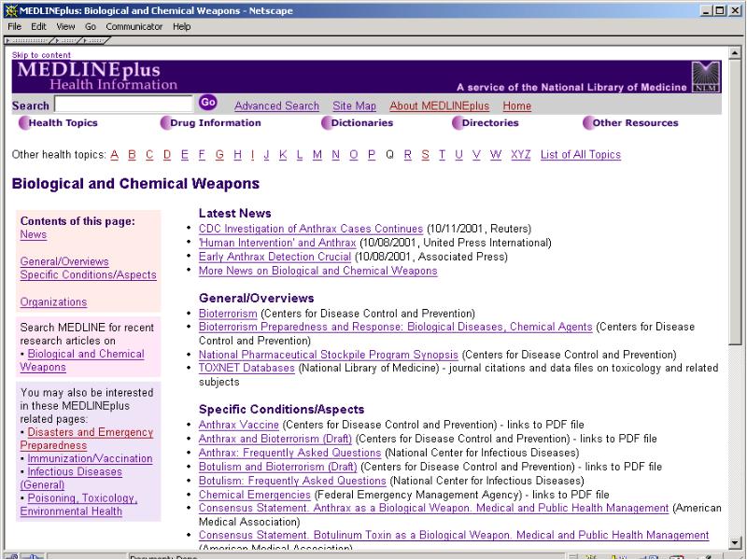
Task: Open Anthrax and Bioterrorism (Draft) link
Action: coord(275,439)
